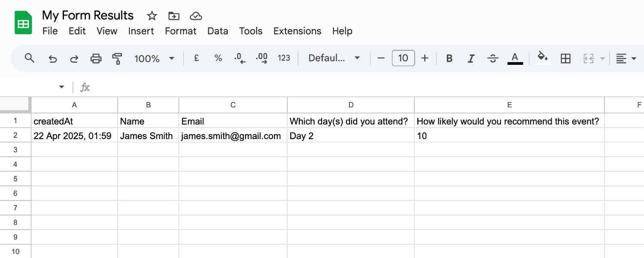The width and height of the screenshot is (644, 258).
Task: Open the Insert menu
Action: (141, 31)
